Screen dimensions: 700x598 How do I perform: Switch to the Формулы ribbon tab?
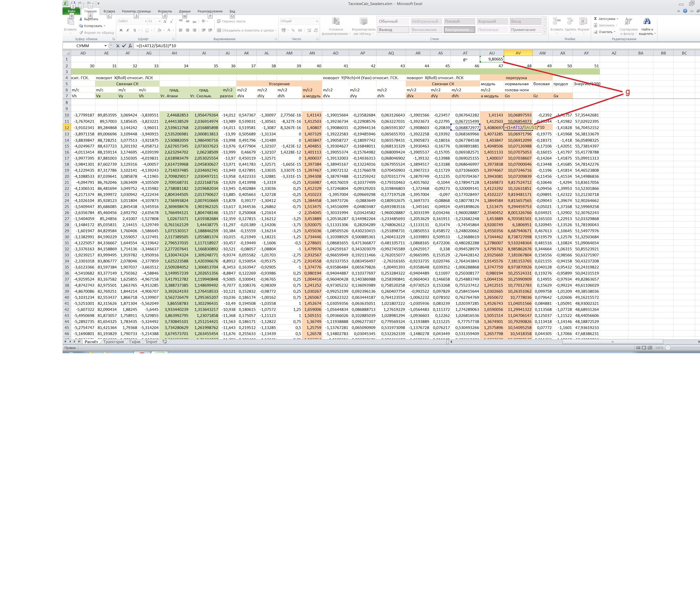(165, 12)
